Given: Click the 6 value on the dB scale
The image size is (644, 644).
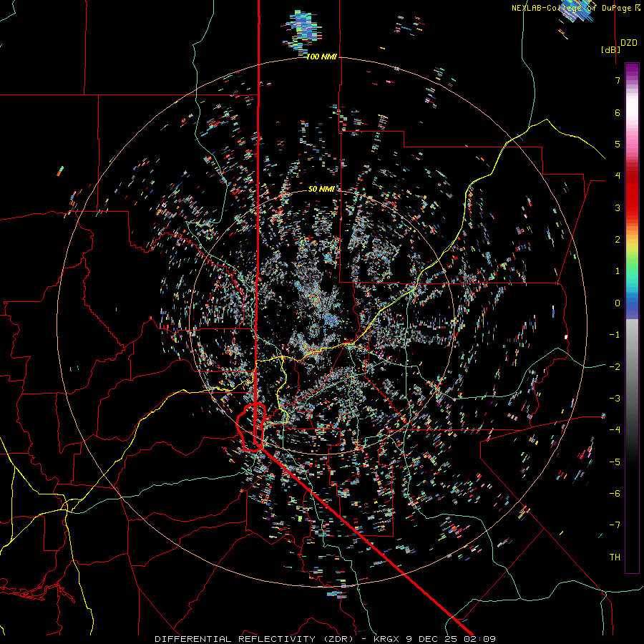Looking at the screenshot, I should (x=618, y=112).
